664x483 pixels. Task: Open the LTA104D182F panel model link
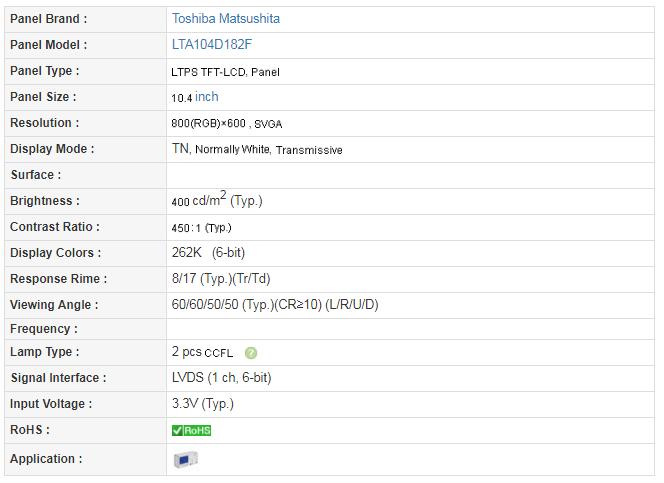pos(212,45)
